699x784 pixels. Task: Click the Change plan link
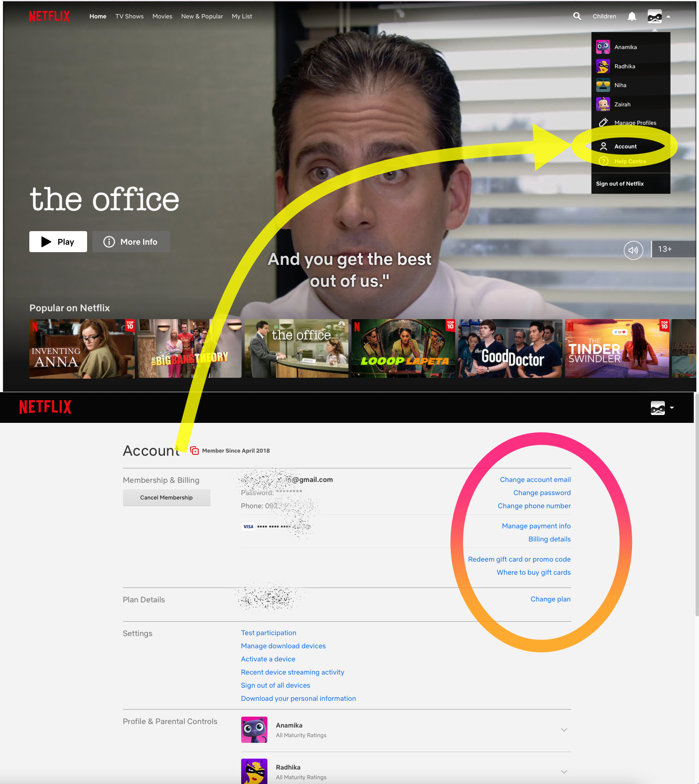551,599
